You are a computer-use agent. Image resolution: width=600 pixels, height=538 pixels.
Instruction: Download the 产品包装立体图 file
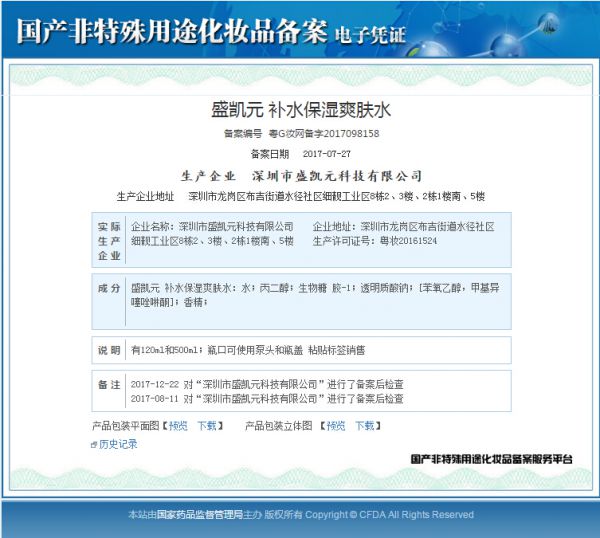tap(365, 426)
